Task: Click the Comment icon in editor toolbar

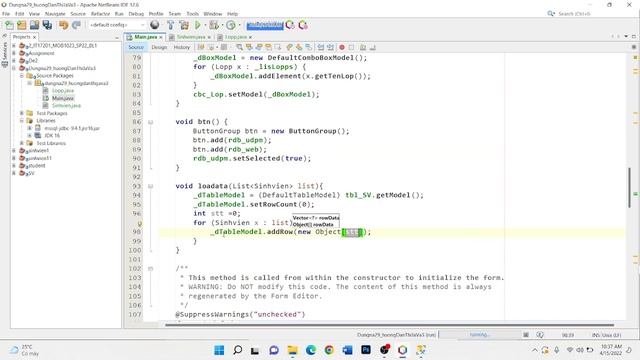Action: click(x=363, y=47)
